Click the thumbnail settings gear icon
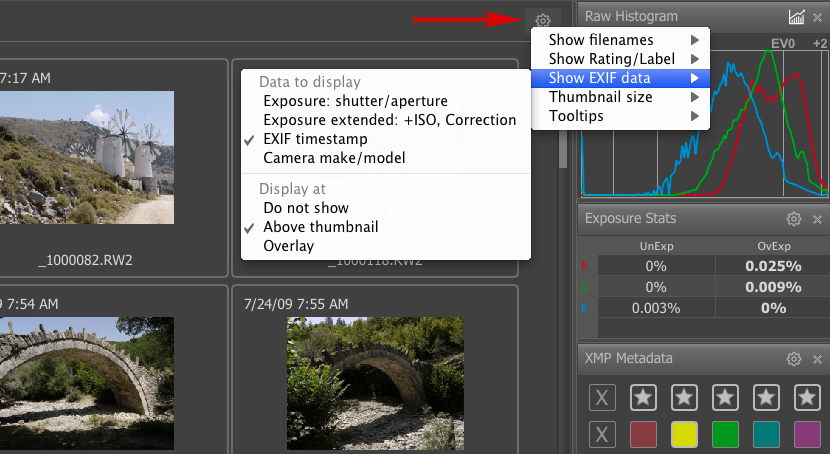This screenshot has width=830, height=454. point(542,20)
